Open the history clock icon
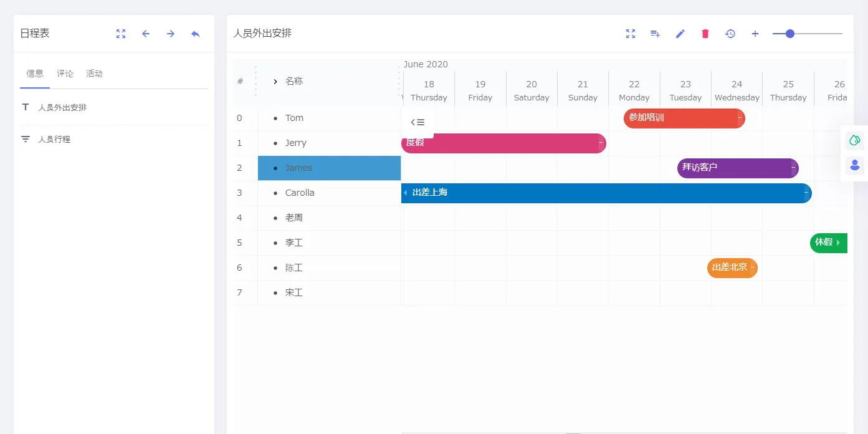 coord(730,34)
